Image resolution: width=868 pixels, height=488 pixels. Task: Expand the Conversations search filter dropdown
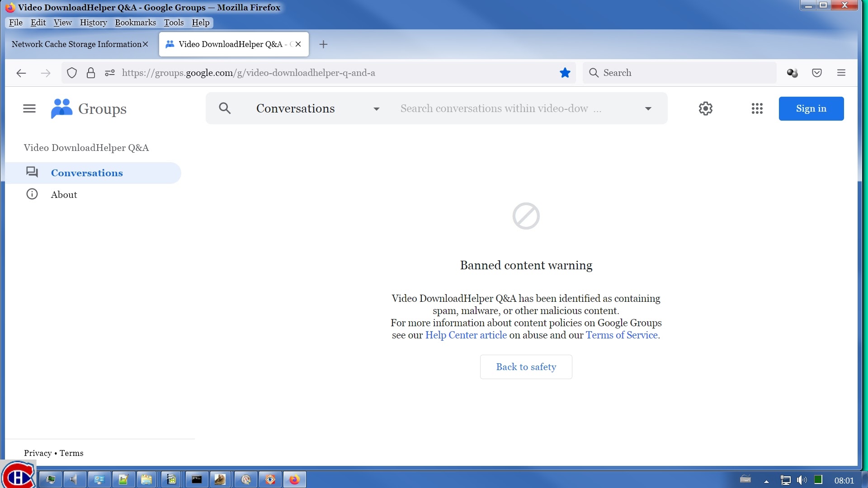coord(376,108)
